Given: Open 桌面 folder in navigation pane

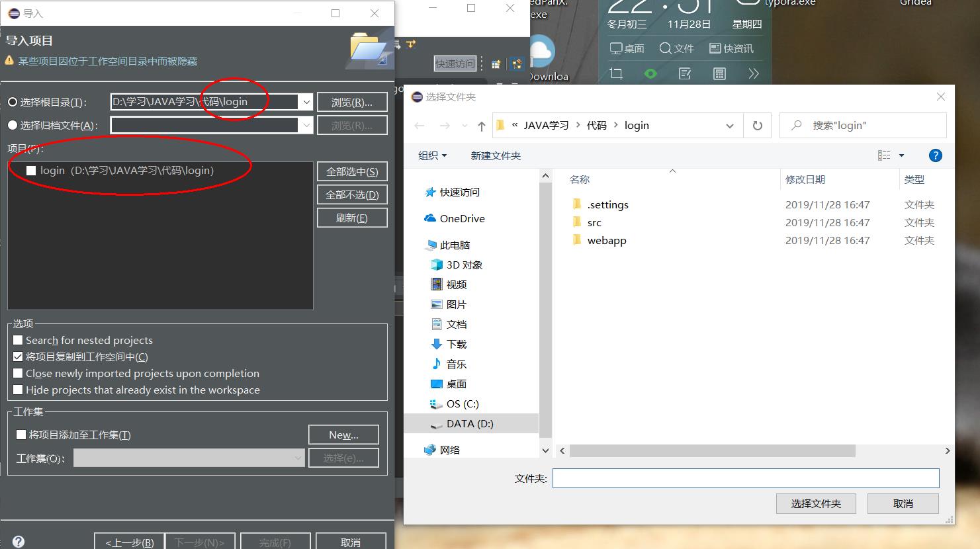Looking at the screenshot, I should [449, 384].
